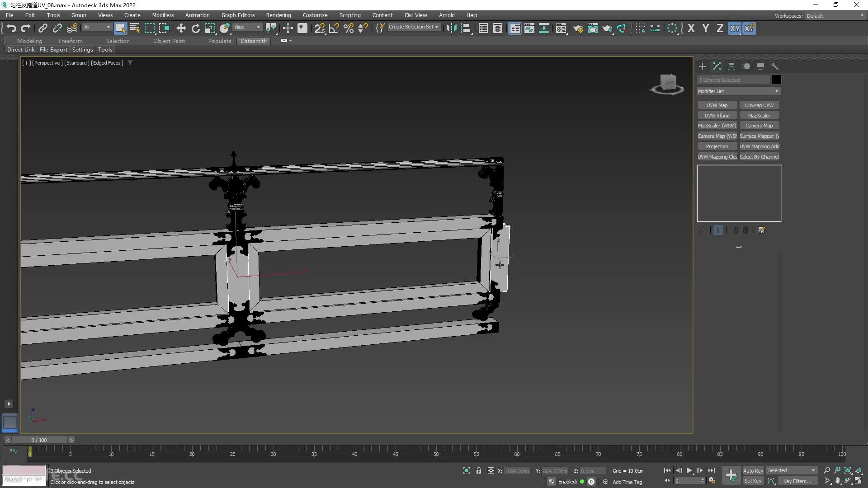This screenshot has width=868, height=488.
Task: Click the Direct Link ribbon item
Action: (21, 50)
